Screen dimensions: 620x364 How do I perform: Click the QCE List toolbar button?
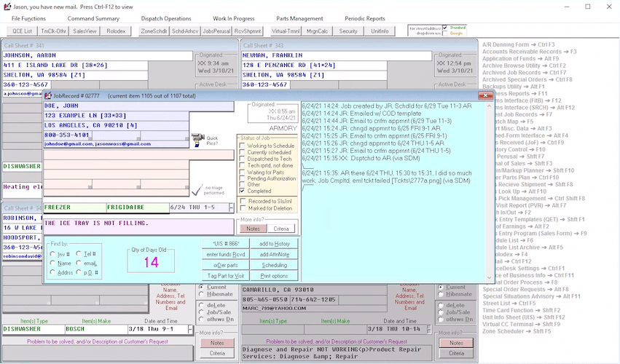click(x=22, y=31)
